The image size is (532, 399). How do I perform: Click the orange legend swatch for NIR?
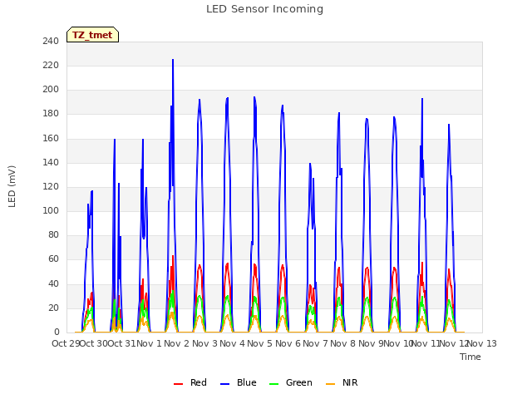pyautogui.click(x=330, y=384)
